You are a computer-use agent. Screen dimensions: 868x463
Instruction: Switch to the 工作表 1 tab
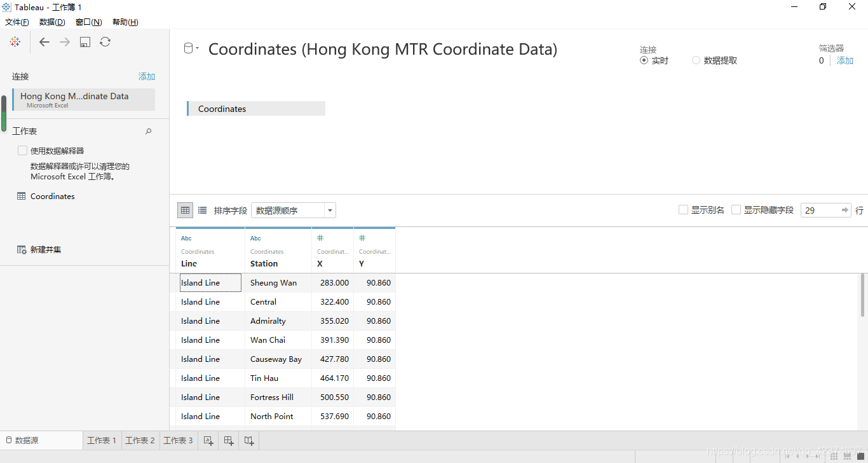click(102, 440)
